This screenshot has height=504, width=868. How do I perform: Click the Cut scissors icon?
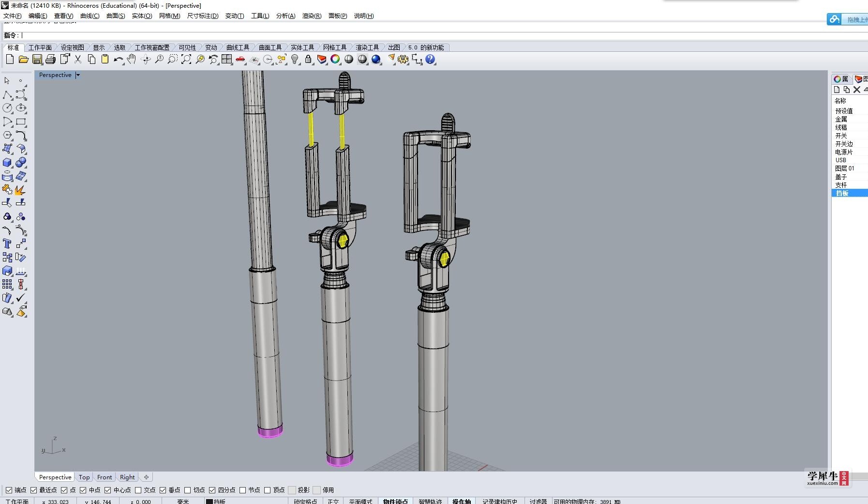(x=77, y=60)
